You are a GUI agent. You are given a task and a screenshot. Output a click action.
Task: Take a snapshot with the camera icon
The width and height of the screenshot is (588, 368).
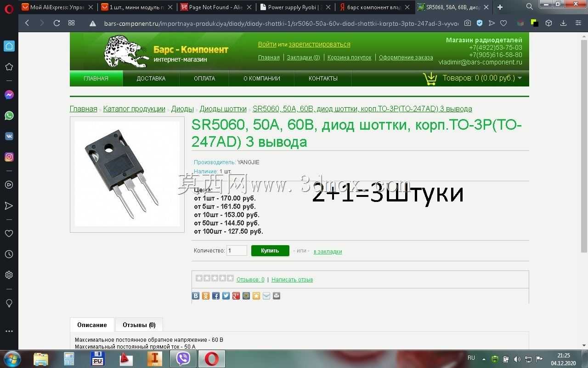[x=467, y=23]
